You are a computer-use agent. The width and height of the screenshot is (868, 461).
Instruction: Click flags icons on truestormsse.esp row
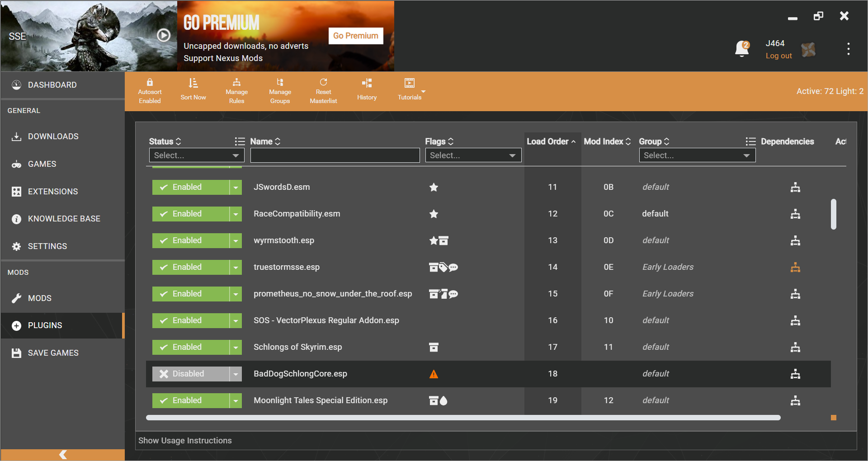443,267
